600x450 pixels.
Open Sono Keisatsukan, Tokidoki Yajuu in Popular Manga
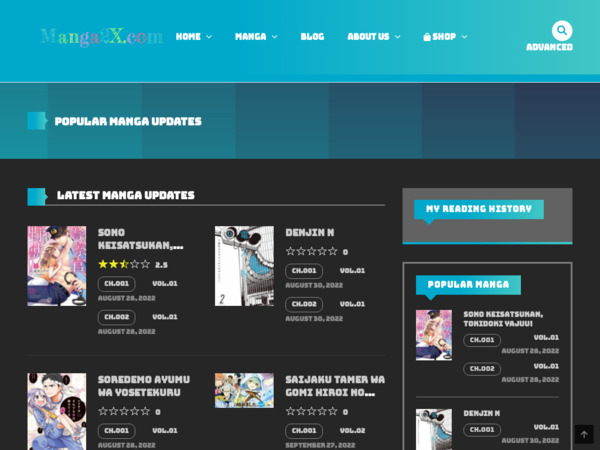point(503,319)
